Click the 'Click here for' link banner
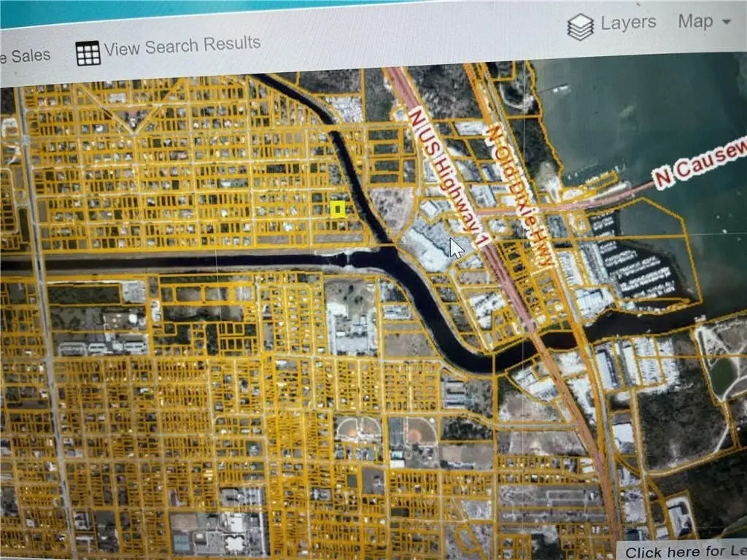This screenshot has width=747, height=560. [x=683, y=551]
